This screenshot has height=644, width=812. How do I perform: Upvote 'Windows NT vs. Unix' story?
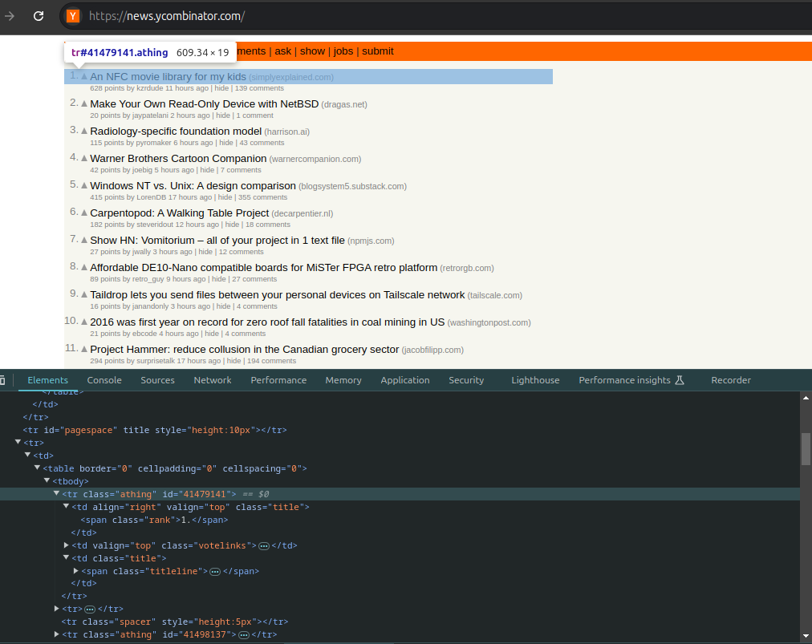click(x=84, y=185)
